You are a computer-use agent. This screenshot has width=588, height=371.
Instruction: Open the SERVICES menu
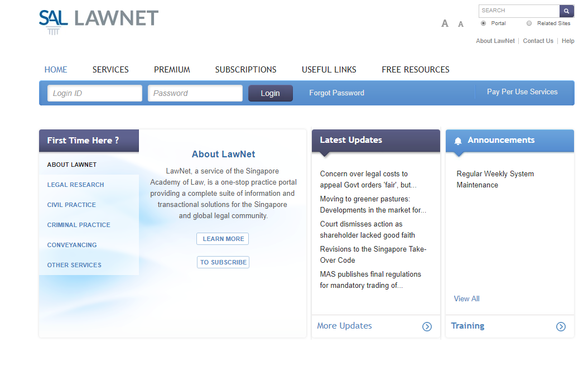(110, 70)
